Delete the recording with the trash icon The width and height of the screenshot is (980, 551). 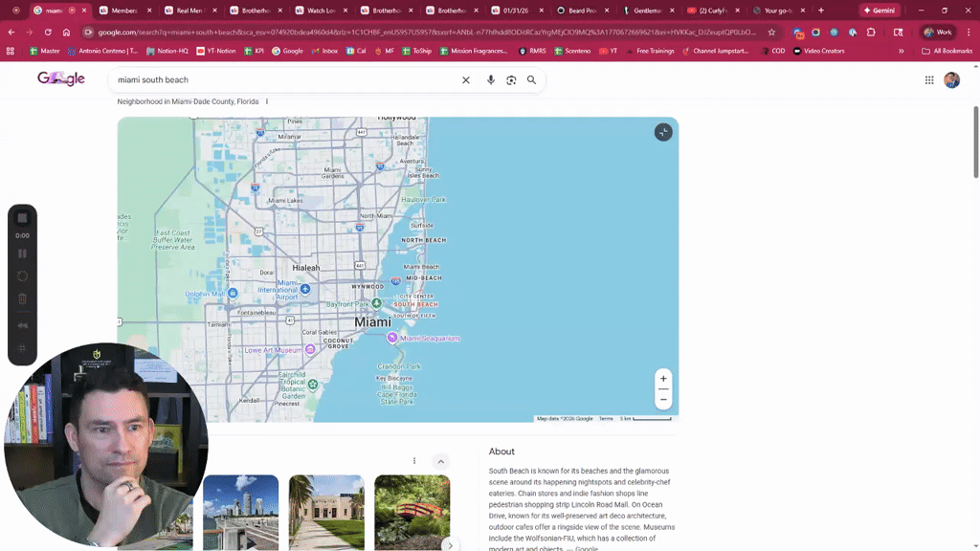[23, 298]
